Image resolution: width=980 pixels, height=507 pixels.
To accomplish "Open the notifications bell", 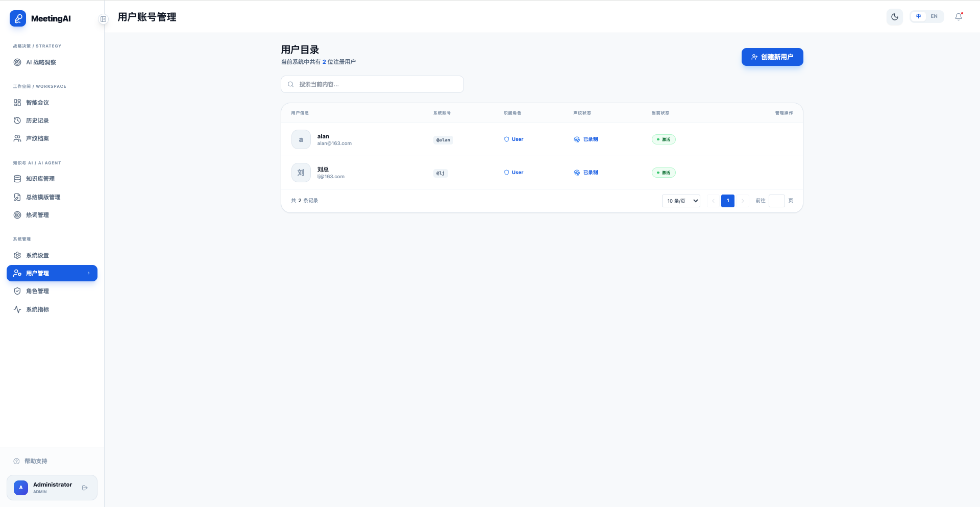I will (x=959, y=17).
